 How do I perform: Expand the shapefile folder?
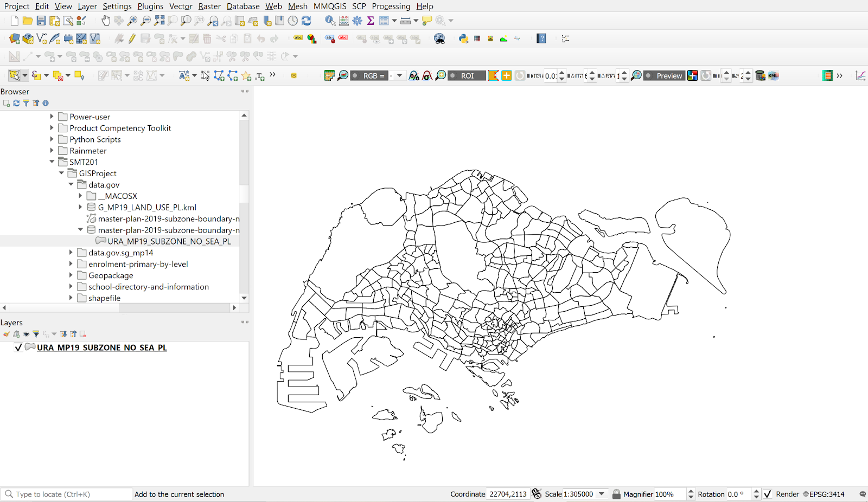71,298
